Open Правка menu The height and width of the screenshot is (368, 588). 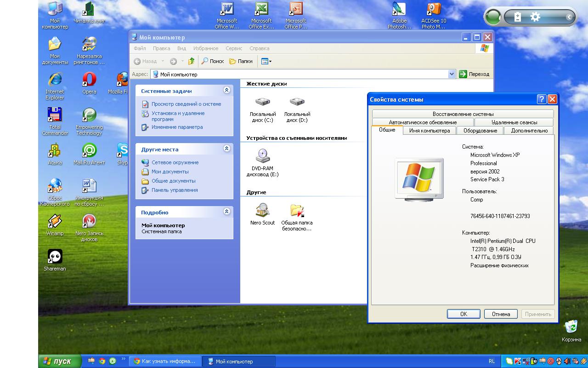pos(161,48)
